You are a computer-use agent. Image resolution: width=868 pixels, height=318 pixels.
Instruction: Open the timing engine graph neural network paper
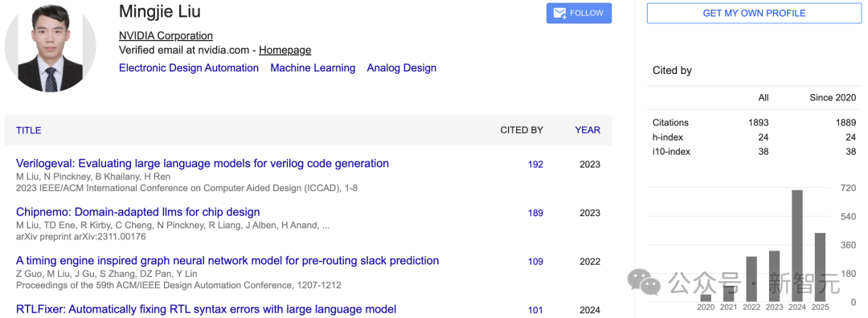227,261
